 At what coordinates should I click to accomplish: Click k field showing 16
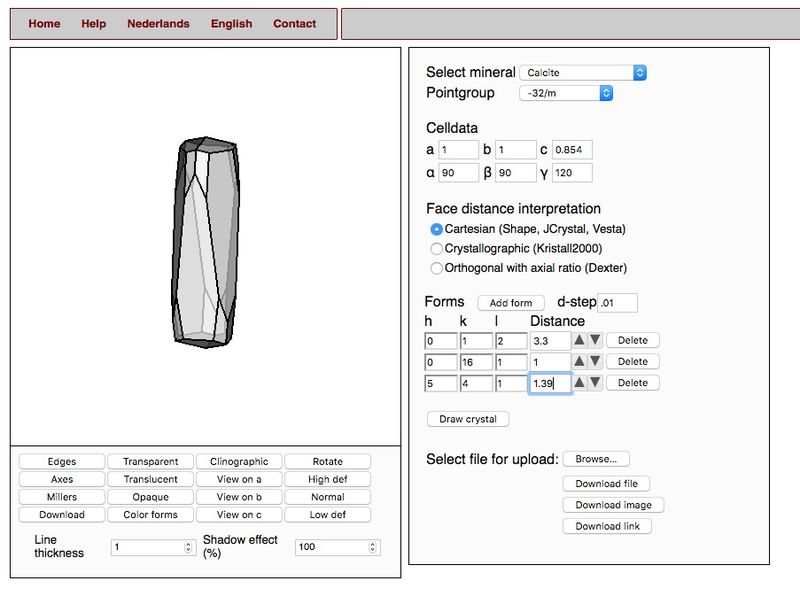476,362
